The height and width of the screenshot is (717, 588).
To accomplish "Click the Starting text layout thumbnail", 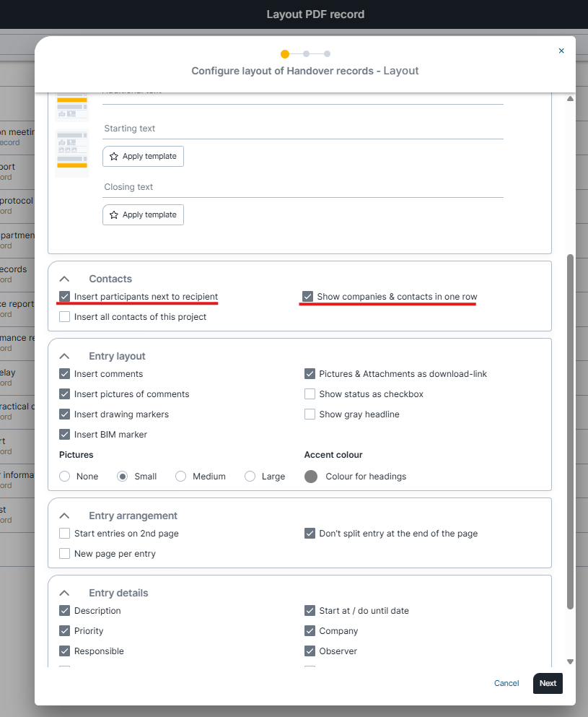I will coord(72,153).
